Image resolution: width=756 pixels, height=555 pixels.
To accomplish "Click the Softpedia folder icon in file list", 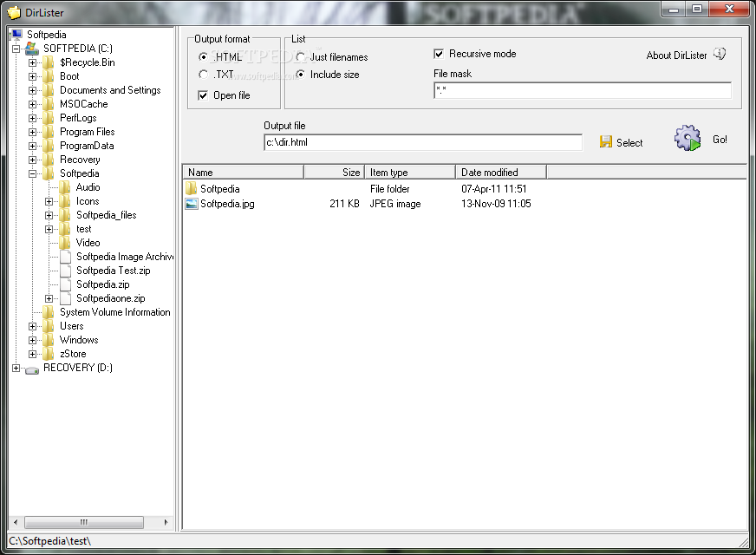I will click(192, 188).
